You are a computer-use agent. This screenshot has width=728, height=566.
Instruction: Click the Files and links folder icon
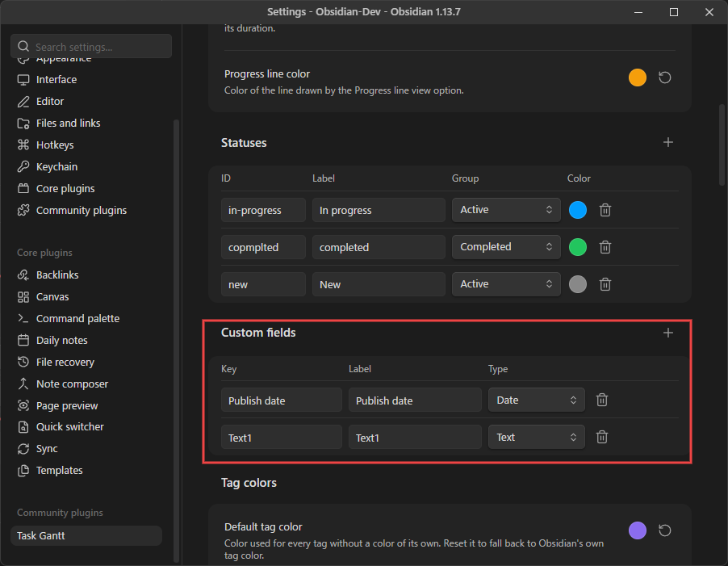pyautogui.click(x=23, y=123)
